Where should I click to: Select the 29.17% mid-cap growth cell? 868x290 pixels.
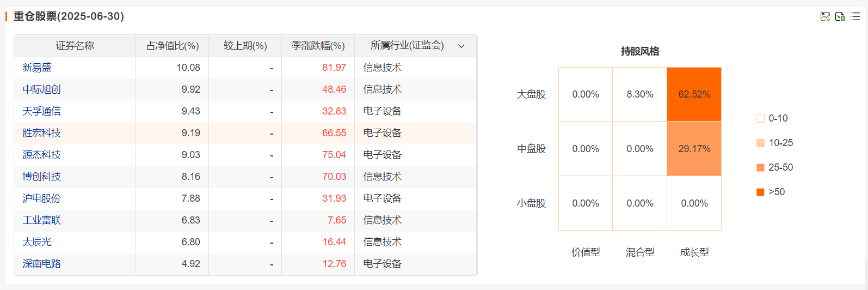point(694,149)
